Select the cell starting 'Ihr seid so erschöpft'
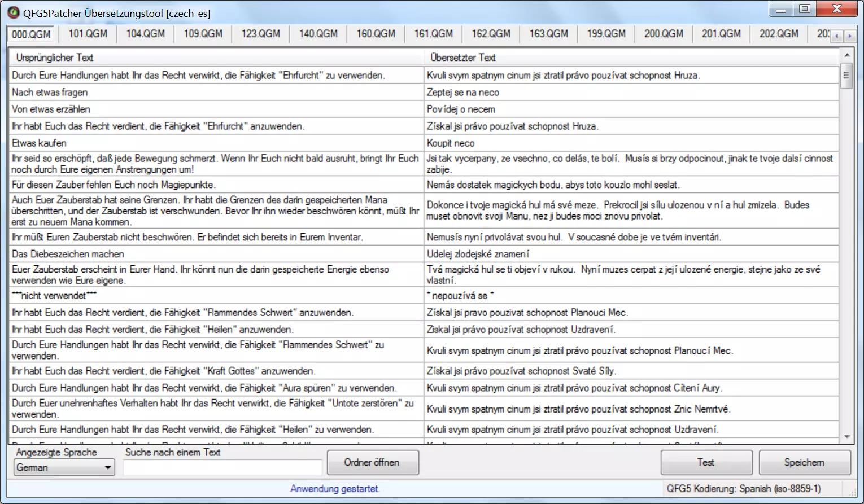 (x=216, y=164)
